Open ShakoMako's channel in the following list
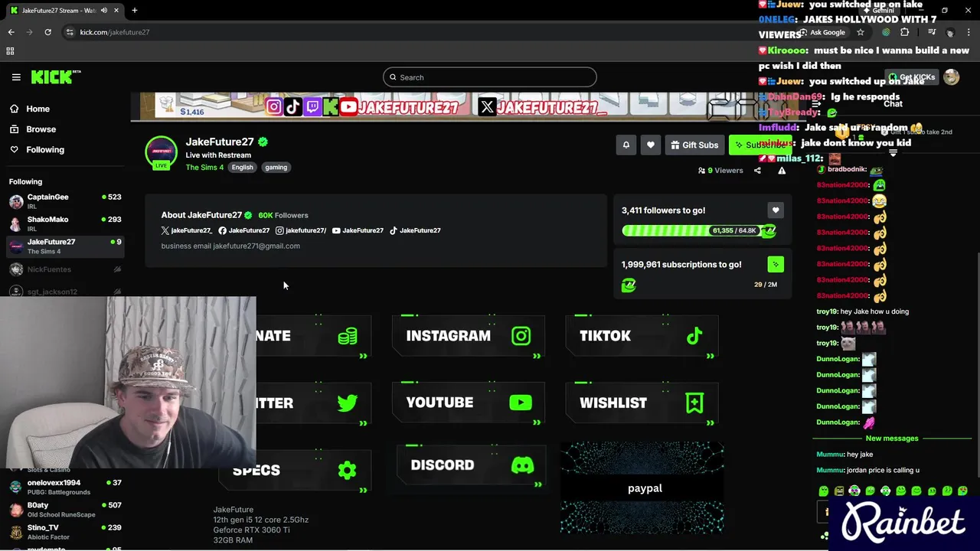Screen dimensions: 980x551 65,223
